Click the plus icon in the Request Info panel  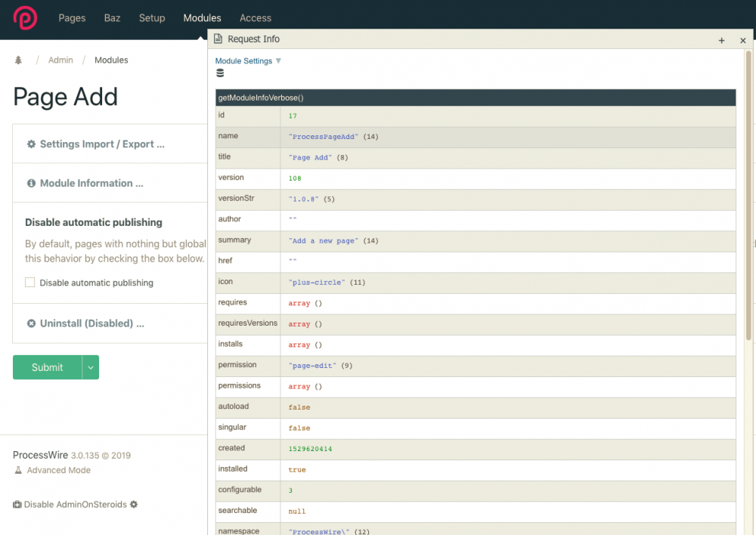721,41
